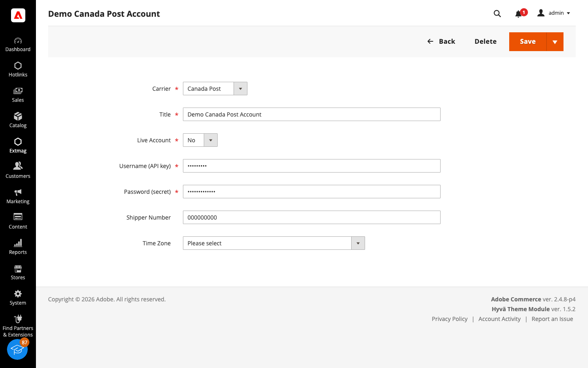Open the Content layout icon
This screenshot has height=368, width=588.
[18, 217]
